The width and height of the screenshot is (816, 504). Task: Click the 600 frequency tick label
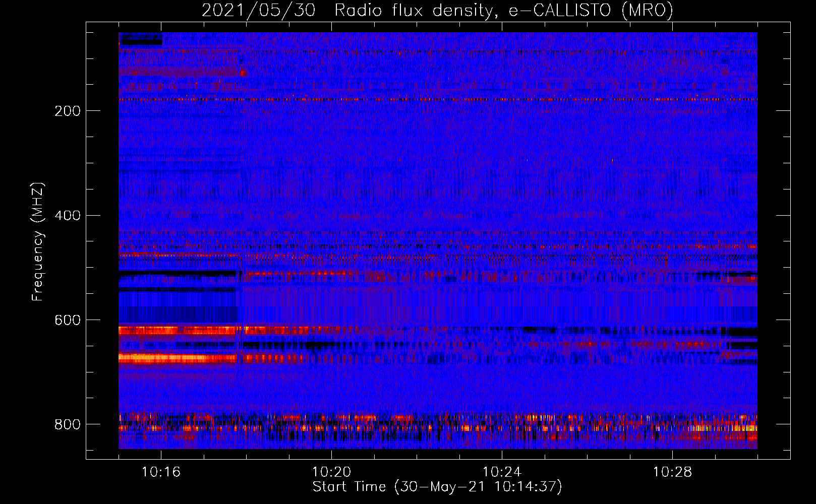pyautogui.click(x=68, y=321)
